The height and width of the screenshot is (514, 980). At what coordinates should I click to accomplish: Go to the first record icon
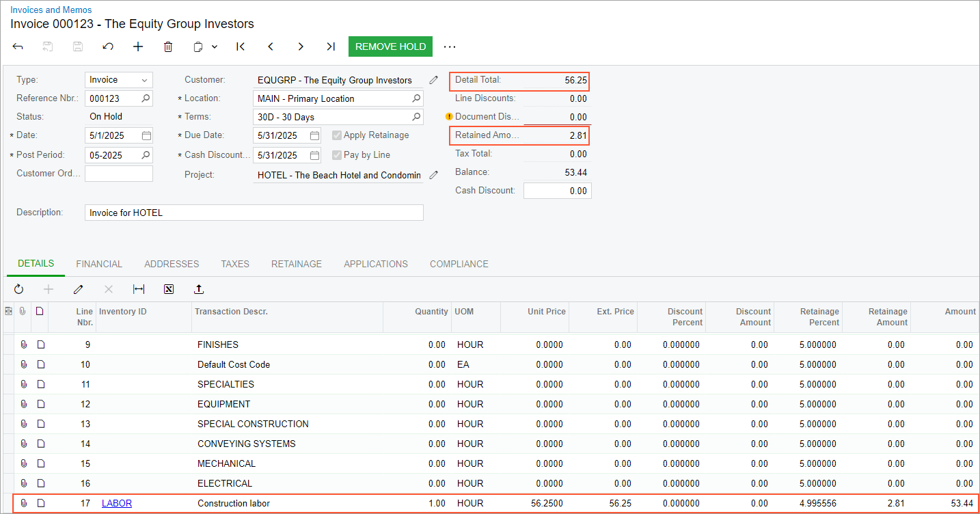point(241,46)
